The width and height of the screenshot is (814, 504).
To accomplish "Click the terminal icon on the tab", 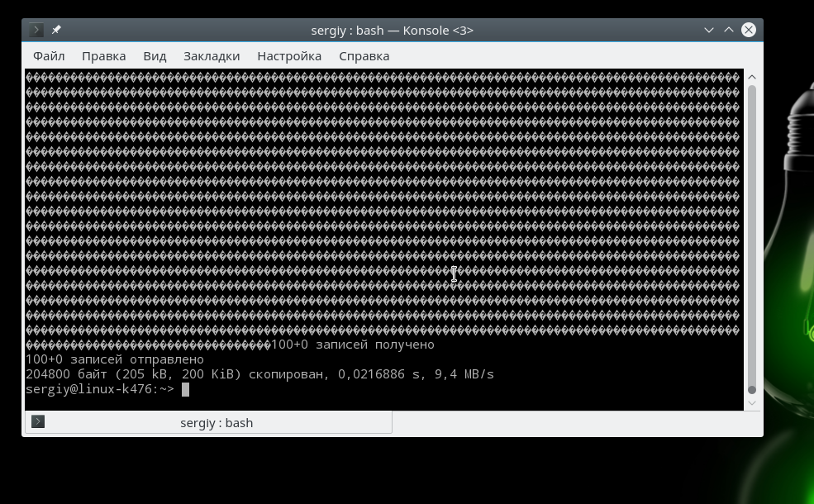I will [x=37, y=422].
